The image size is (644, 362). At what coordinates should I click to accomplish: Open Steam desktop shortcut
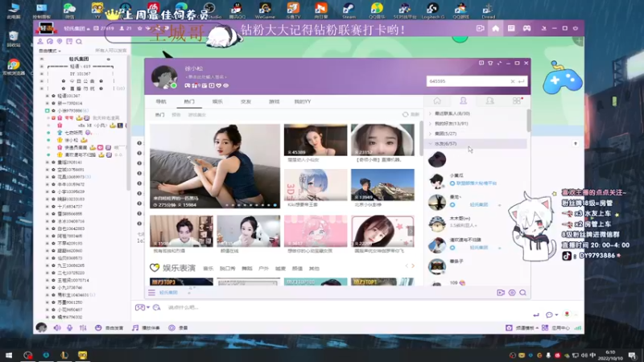click(x=349, y=10)
